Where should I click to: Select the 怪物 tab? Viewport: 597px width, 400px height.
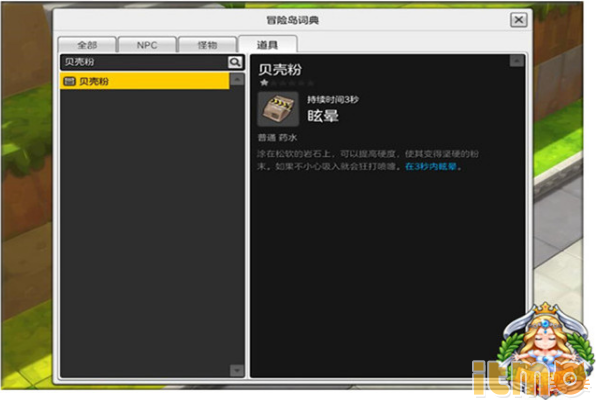(207, 45)
